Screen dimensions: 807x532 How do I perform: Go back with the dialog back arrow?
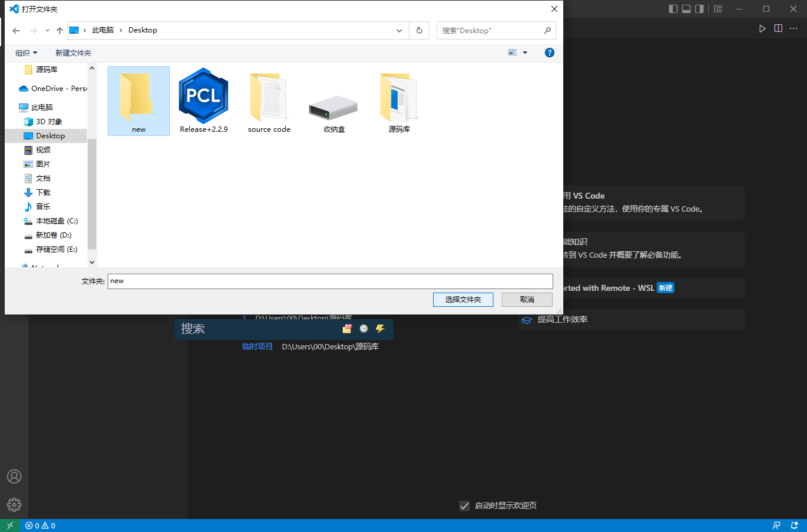pos(16,31)
